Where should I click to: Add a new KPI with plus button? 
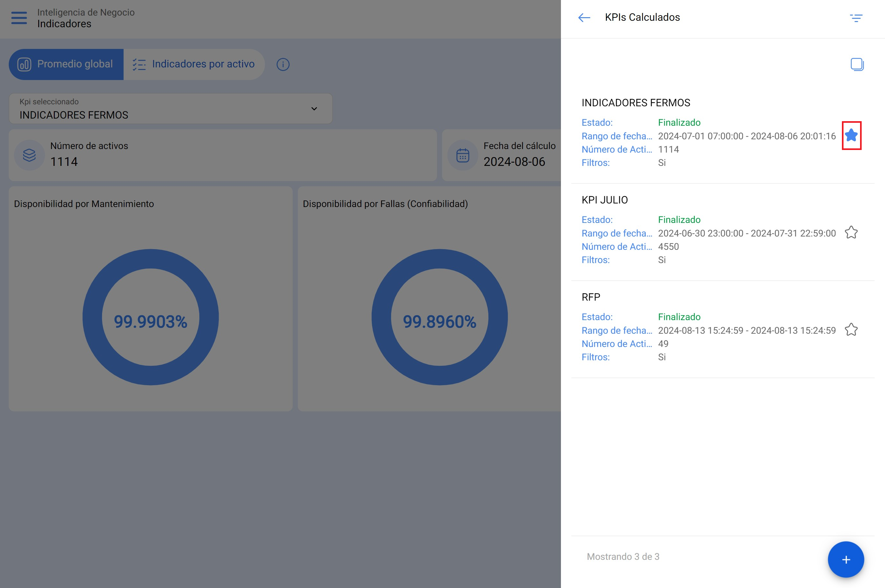[x=845, y=559]
